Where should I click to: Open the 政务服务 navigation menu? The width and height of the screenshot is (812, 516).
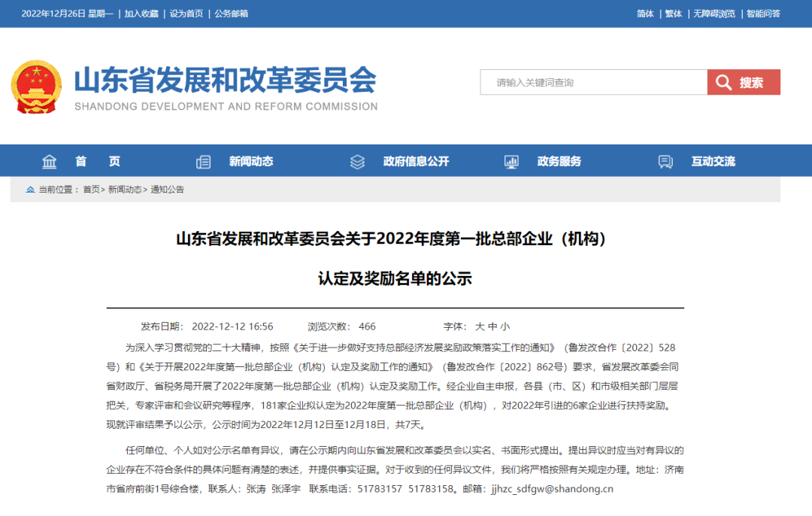tap(558, 161)
